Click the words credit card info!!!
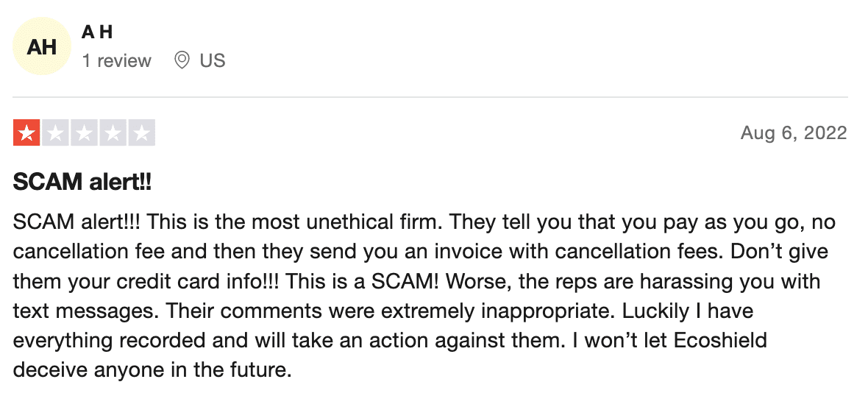This screenshot has width=868, height=393. coord(198,281)
